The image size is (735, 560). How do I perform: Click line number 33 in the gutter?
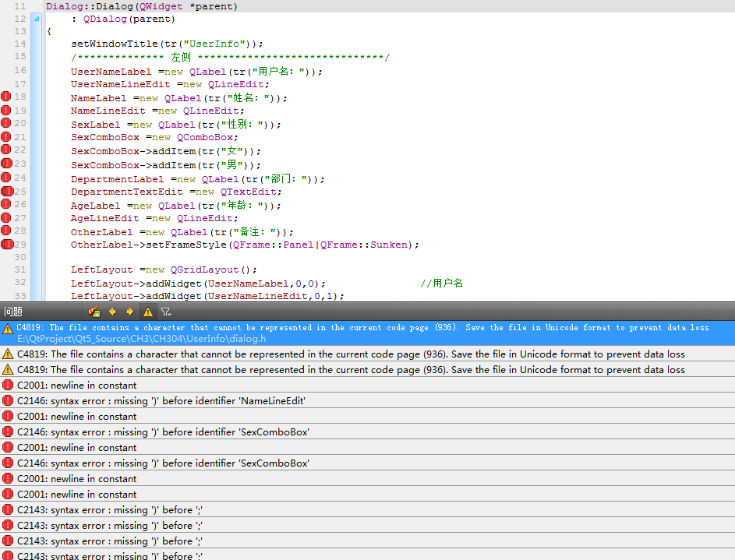click(20, 296)
